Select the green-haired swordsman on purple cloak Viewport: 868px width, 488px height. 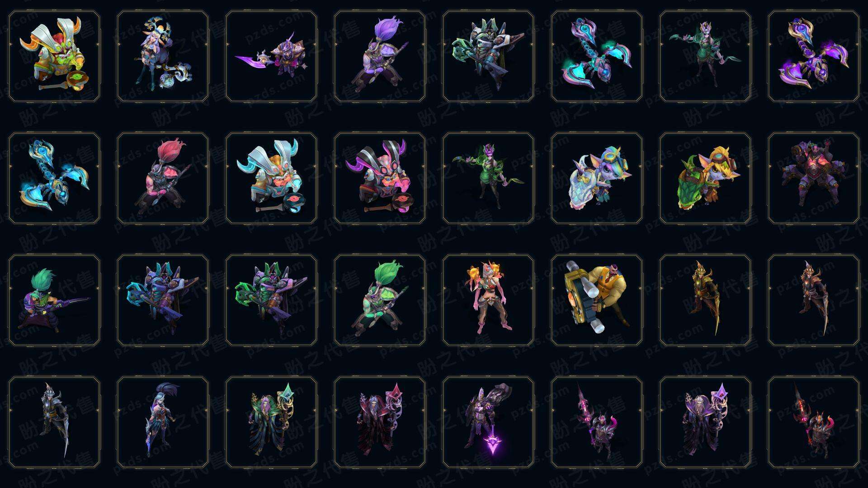pyautogui.click(x=54, y=300)
